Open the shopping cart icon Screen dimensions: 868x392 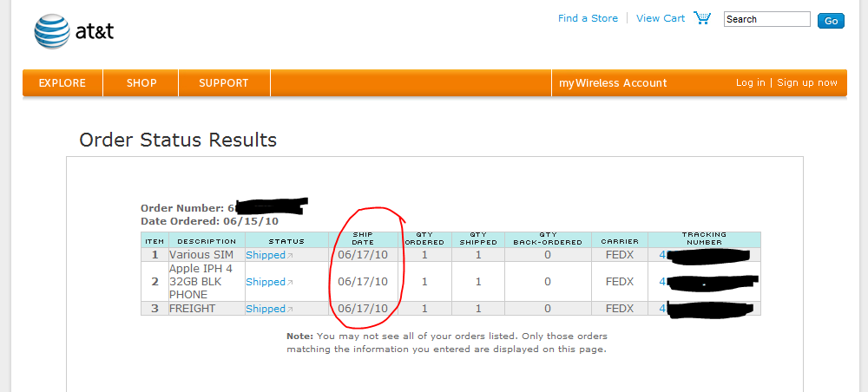[702, 17]
